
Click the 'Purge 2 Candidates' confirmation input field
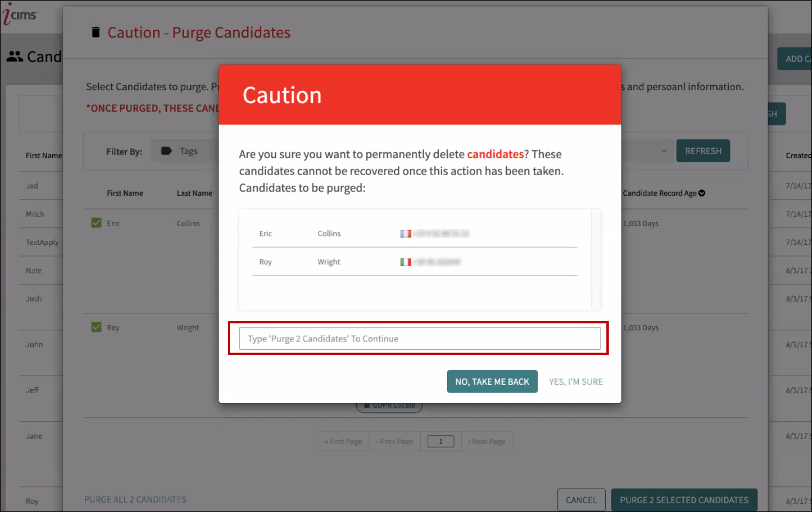click(x=419, y=339)
